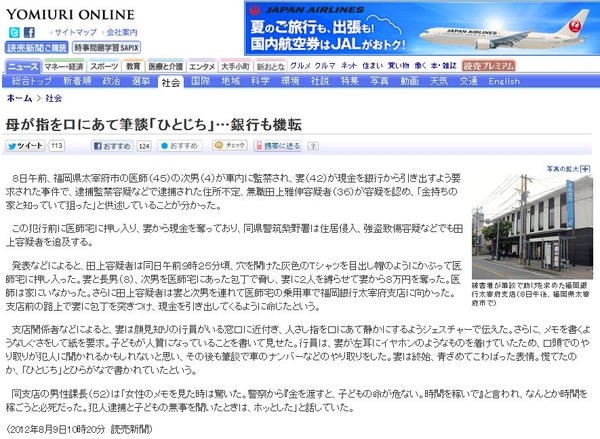Screen dimensions: 600x439
Task: Click the YOMIURI ONLINE logo
Action: [x=70, y=15]
